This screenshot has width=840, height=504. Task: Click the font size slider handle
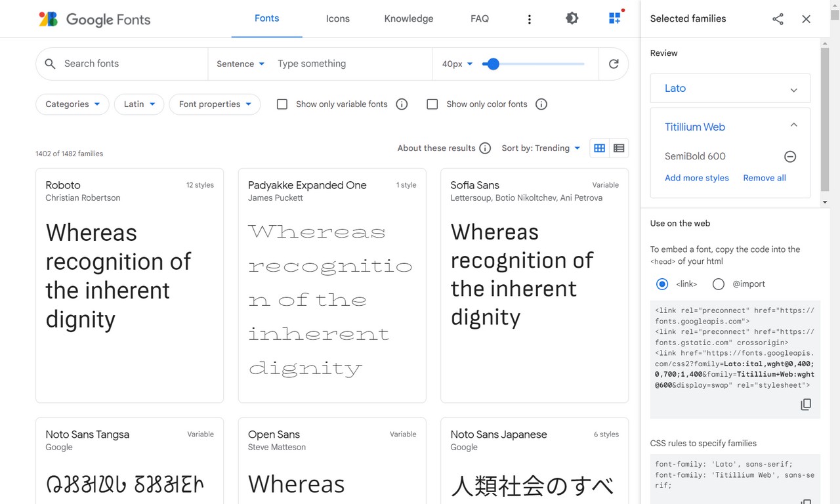coord(493,64)
